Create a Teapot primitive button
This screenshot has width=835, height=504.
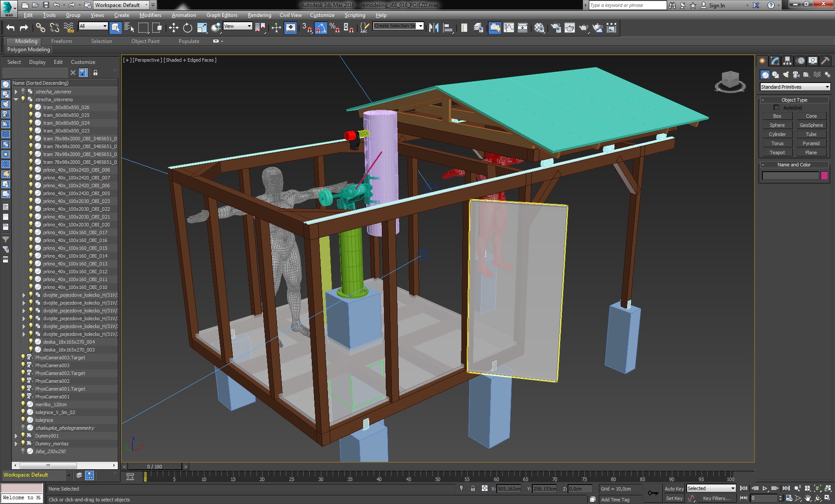coord(777,153)
